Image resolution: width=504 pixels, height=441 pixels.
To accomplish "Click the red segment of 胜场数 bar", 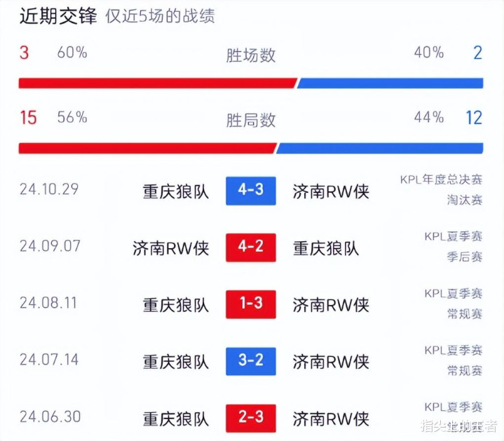I will click(158, 83).
